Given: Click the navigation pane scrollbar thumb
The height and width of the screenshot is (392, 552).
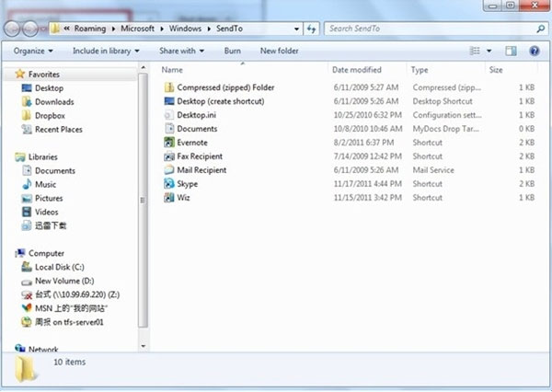Looking at the screenshot, I should 143,200.
